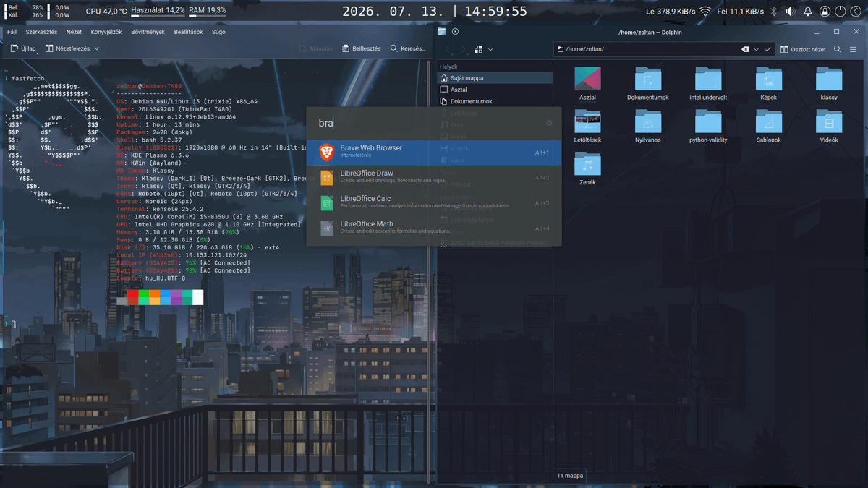Go forward in Dolphin navigation
Screen dimensions: 868x488
pos(462,49)
